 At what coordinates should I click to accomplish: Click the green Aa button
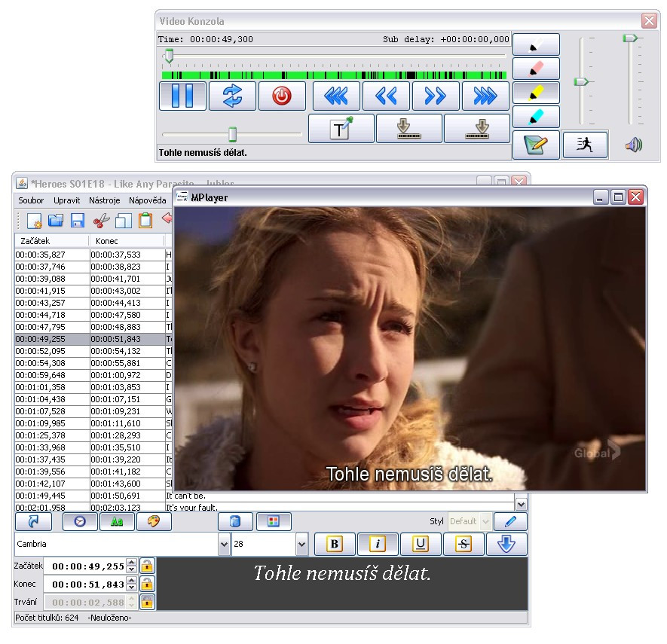[x=117, y=521]
